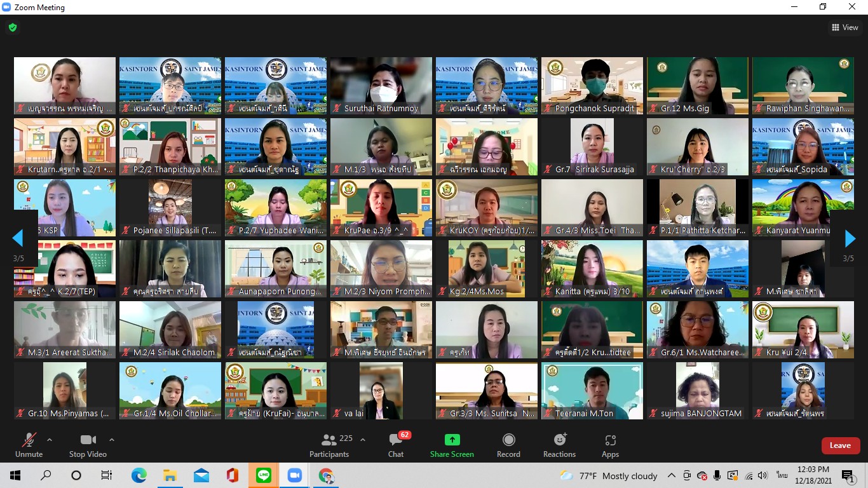Select Teeranai M.Ton's video tile

point(592,391)
